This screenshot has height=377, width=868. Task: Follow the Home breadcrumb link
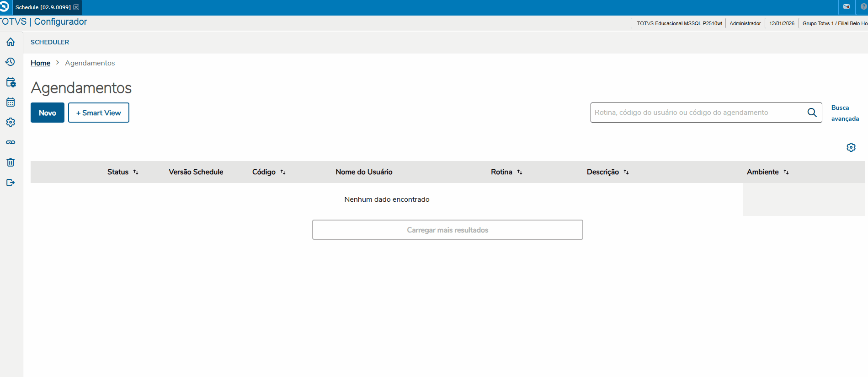coord(40,63)
